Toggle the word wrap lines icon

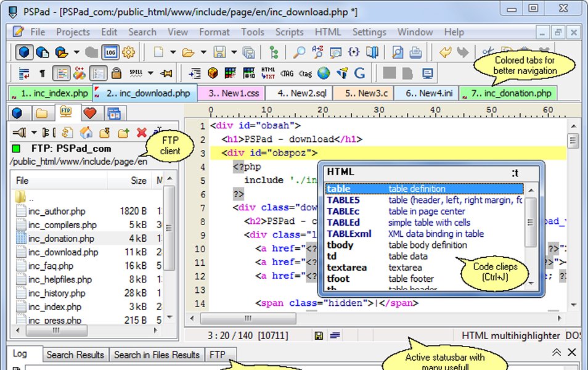pyautogui.click(x=24, y=73)
